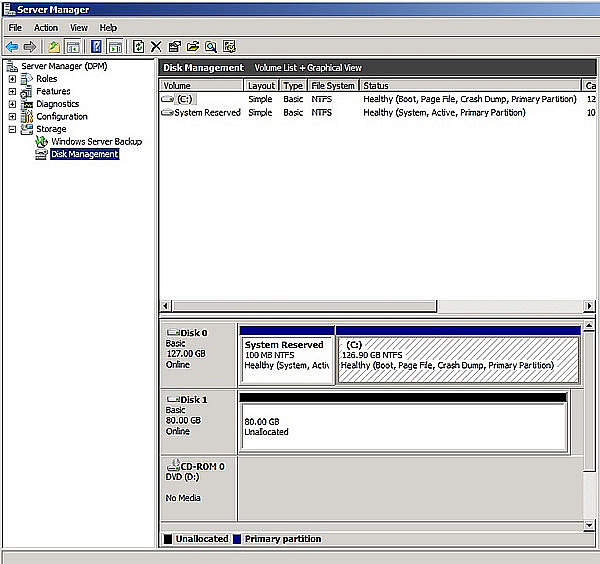Expand the Configuration tree node
The image size is (600, 564).
click(13, 117)
